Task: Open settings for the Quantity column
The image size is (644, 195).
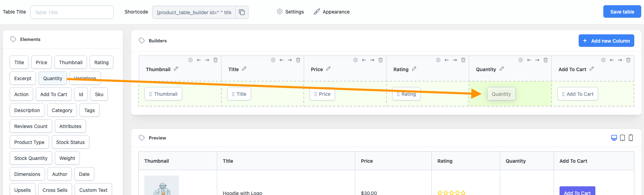Action: coord(521,60)
